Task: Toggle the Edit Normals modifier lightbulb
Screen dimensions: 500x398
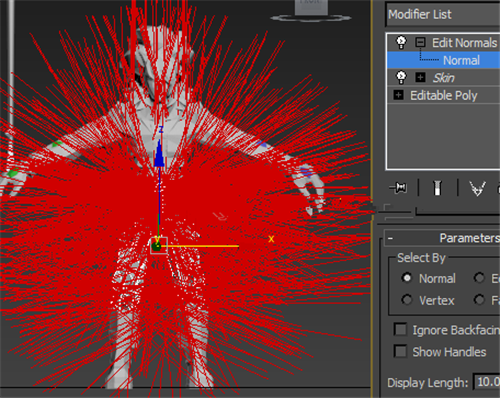Action: tap(401, 42)
